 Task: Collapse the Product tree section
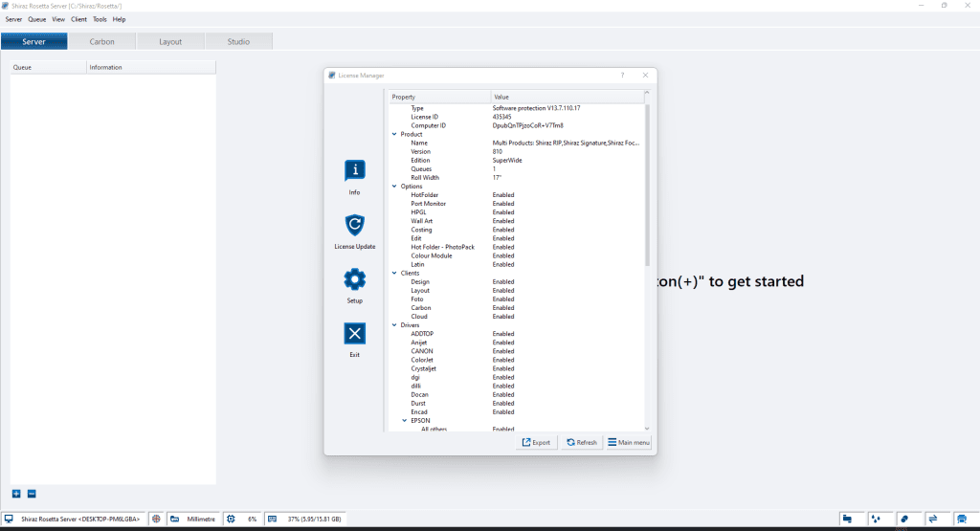[394, 134]
